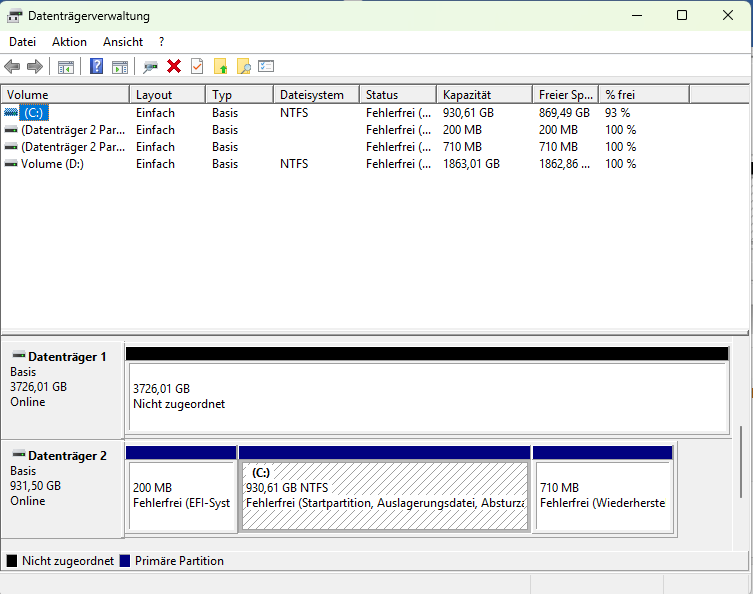The width and height of the screenshot is (753, 594).
Task: Minimize the Datenträgerverwaltung window
Action: coord(637,15)
